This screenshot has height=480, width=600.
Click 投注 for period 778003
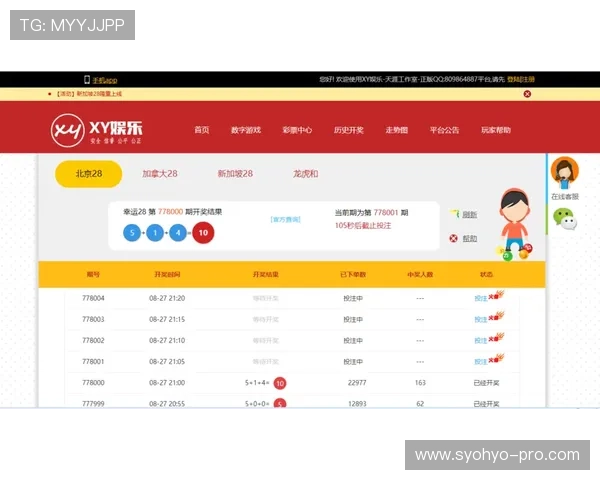[481, 319]
